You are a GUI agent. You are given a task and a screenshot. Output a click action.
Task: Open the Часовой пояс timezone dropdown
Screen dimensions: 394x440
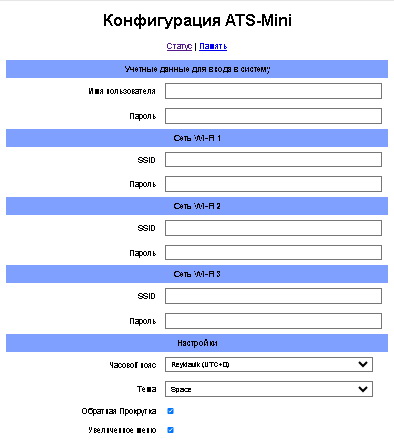coord(269,364)
